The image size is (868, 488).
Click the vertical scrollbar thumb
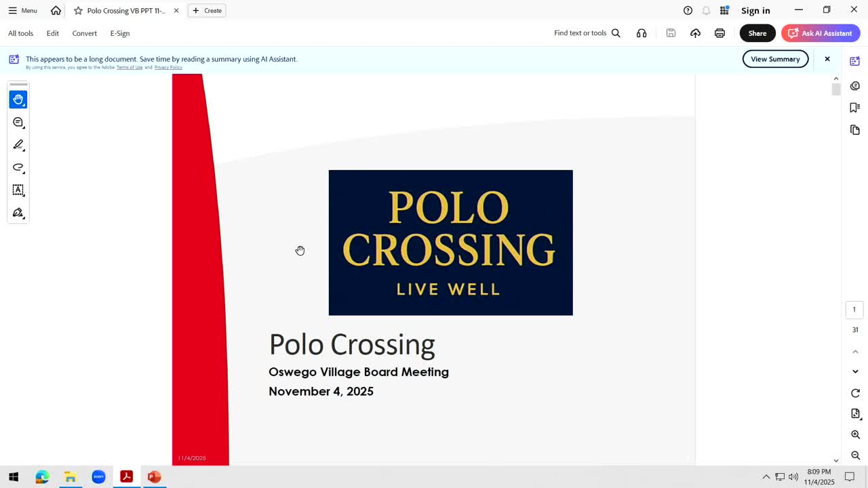click(836, 89)
